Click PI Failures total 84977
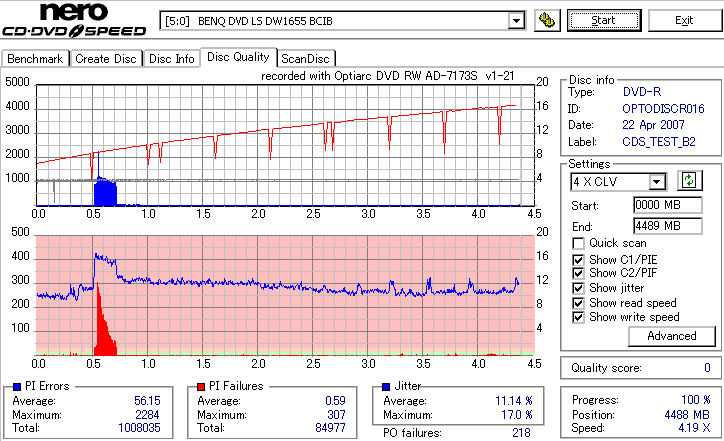The width and height of the screenshot is (724, 441). pyautogui.click(x=330, y=428)
